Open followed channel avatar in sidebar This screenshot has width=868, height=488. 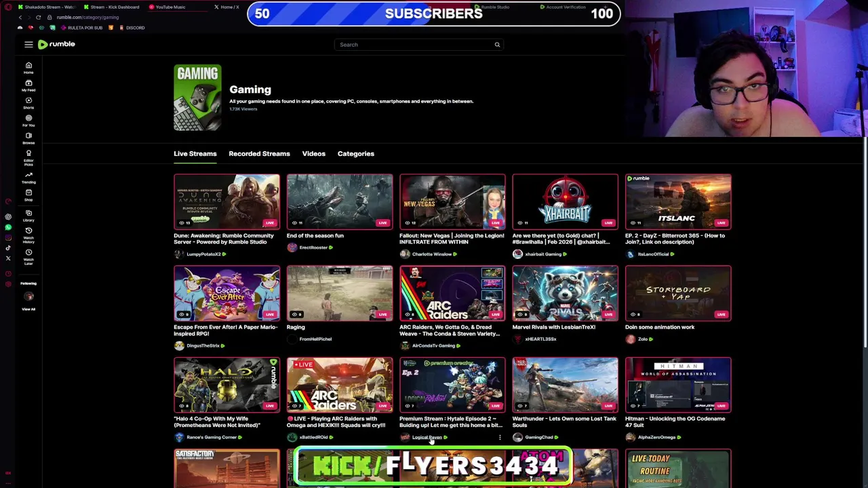click(x=28, y=296)
